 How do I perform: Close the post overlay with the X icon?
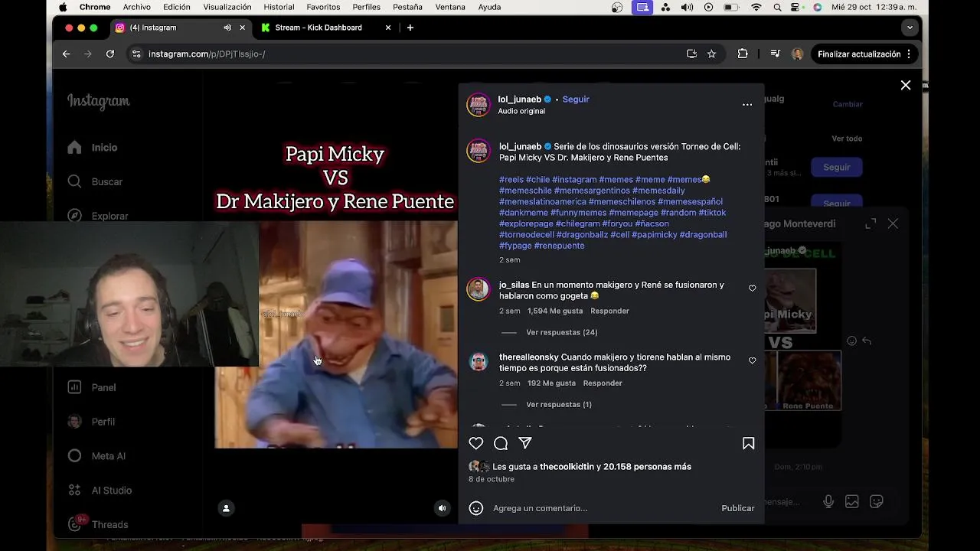[906, 86]
